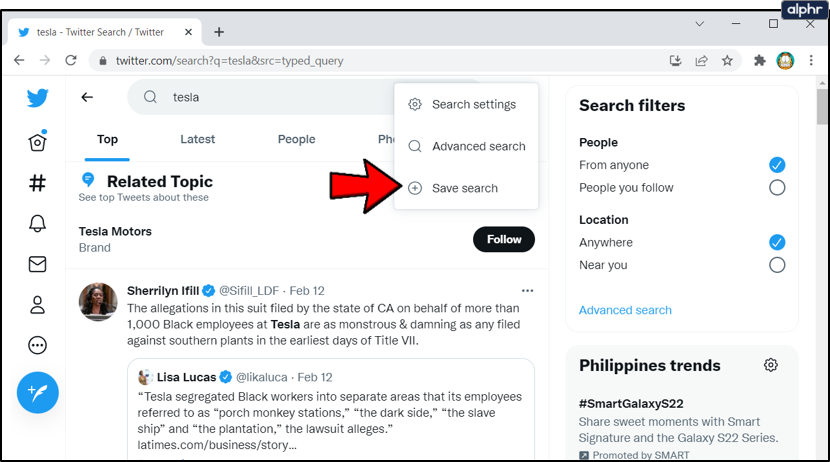Open the 'Advanced search' link under filters
Screen dimensions: 830x462
coord(625,310)
